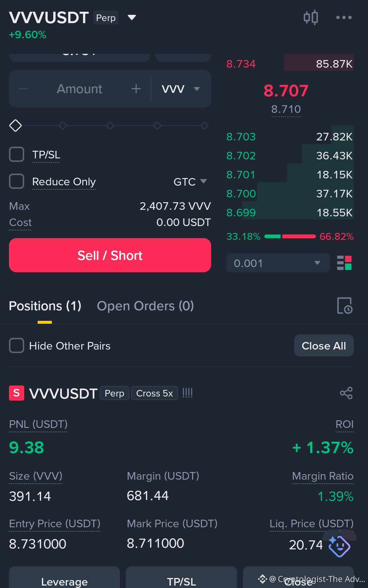
Task: Open the three-dot more options menu
Action: pos(344,18)
